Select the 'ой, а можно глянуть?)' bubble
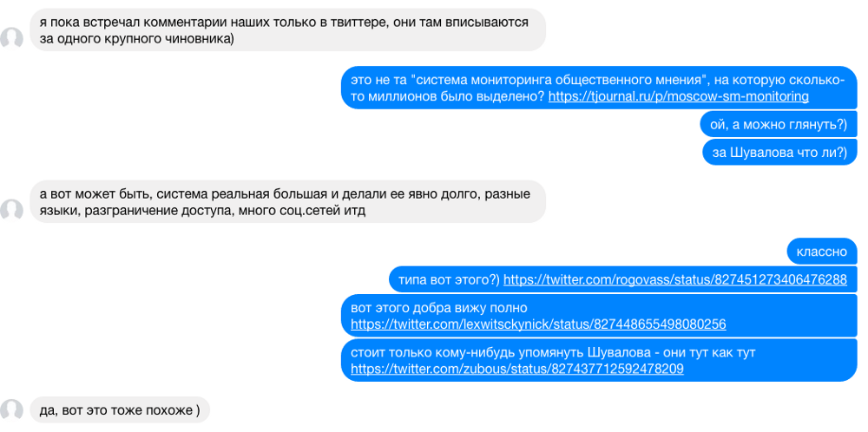This screenshot has width=868, height=432. 779,125
